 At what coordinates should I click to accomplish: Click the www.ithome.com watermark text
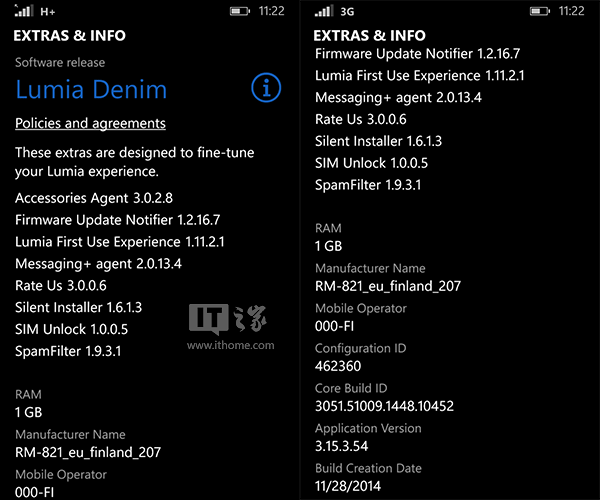pyautogui.click(x=230, y=345)
